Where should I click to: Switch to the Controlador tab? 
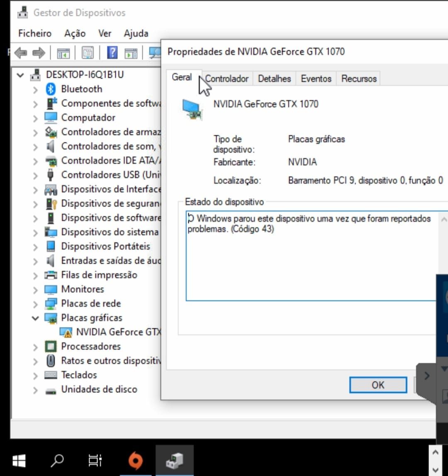pyautogui.click(x=227, y=78)
